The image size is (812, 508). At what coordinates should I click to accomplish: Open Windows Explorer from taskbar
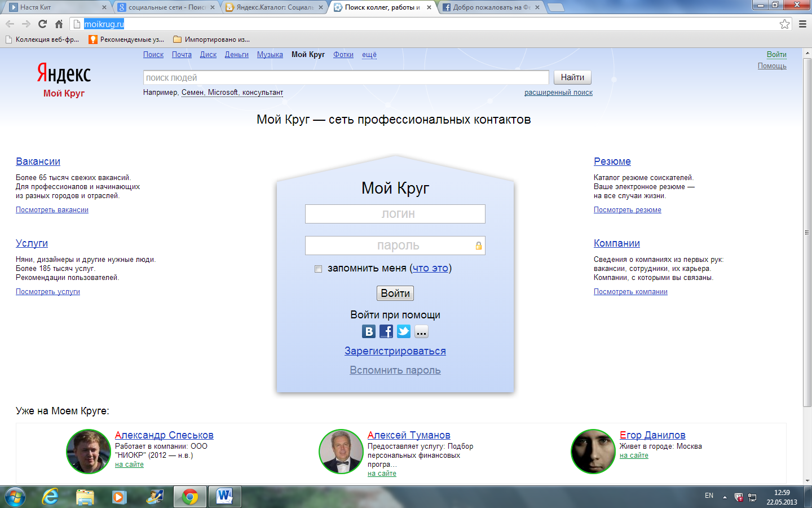tap(85, 497)
